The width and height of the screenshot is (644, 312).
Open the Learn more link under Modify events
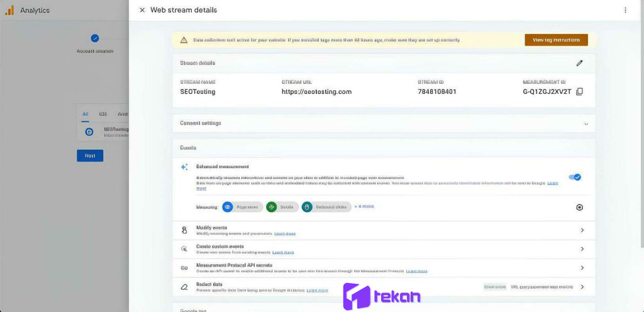tap(285, 233)
